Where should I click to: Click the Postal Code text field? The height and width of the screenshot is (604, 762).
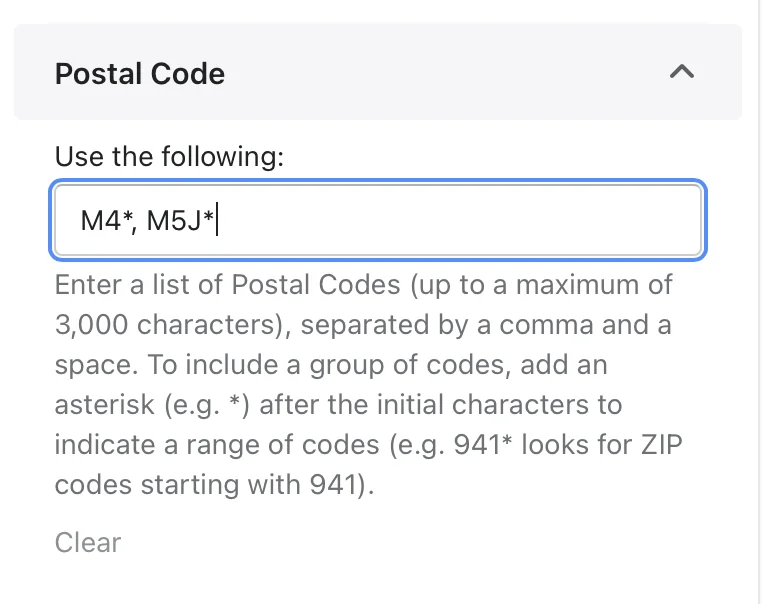click(x=378, y=220)
